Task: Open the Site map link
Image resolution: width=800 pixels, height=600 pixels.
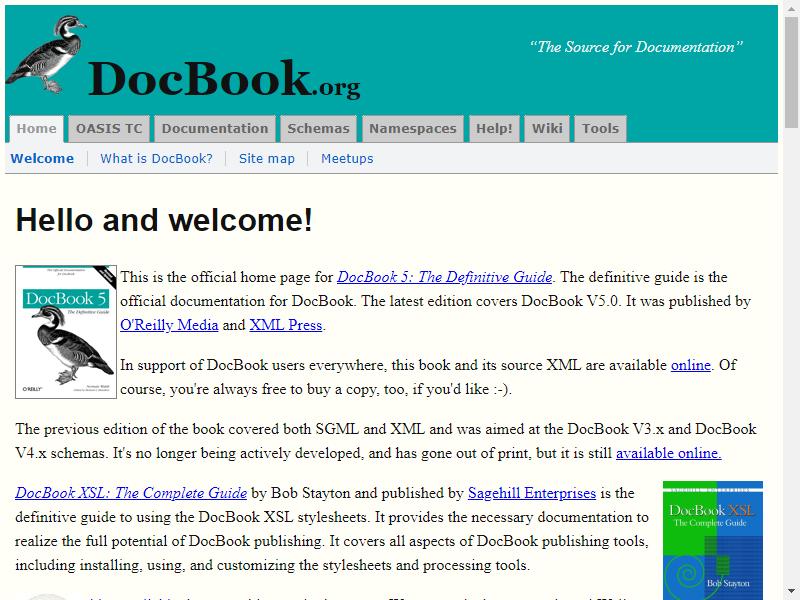Action: click(x=267, y=159)
